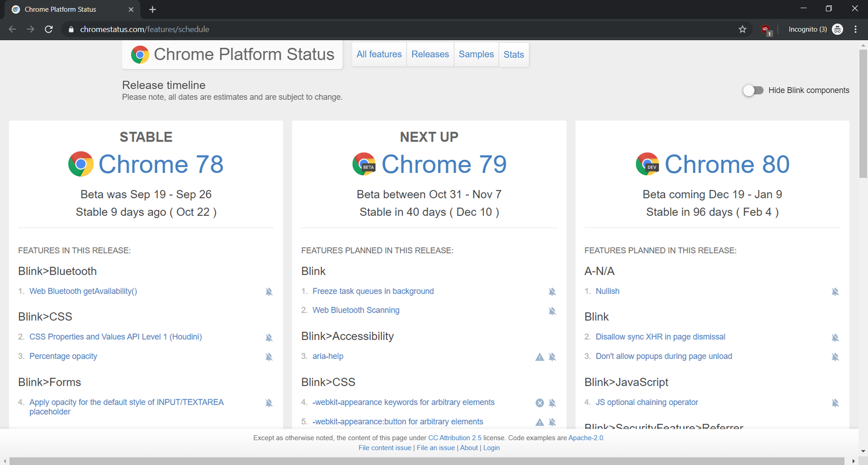Bookmark this page with the star icon
The width and height of the screenshot is (868, 465).
(x=742, y=29)
